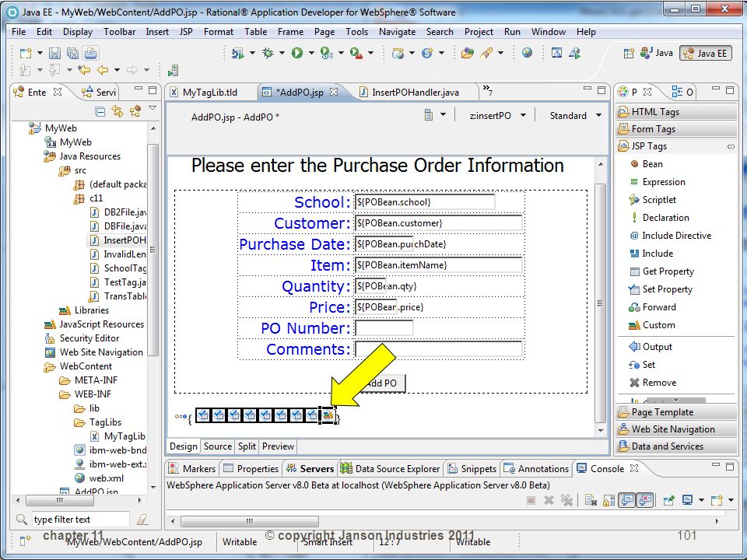
Task: Click the Back navigation arrow icon
Action: tap(103, 71)
